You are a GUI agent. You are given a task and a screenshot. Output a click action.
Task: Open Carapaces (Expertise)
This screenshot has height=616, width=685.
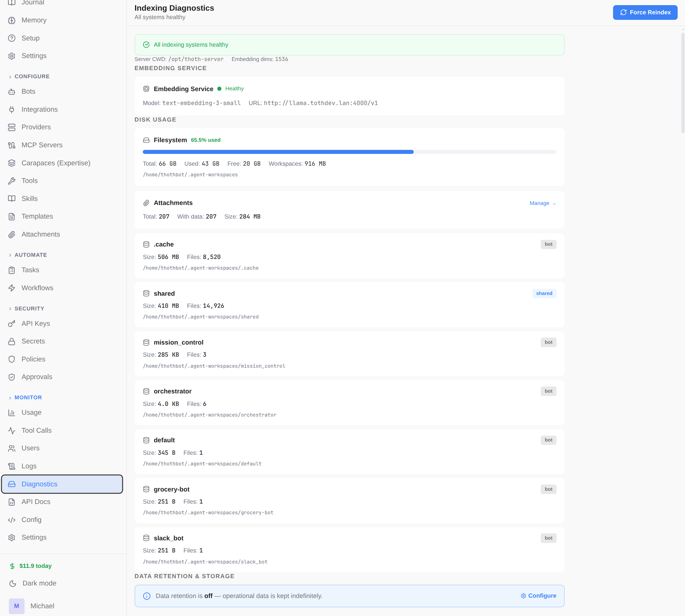pyautogui.click(x=56, y=163)
